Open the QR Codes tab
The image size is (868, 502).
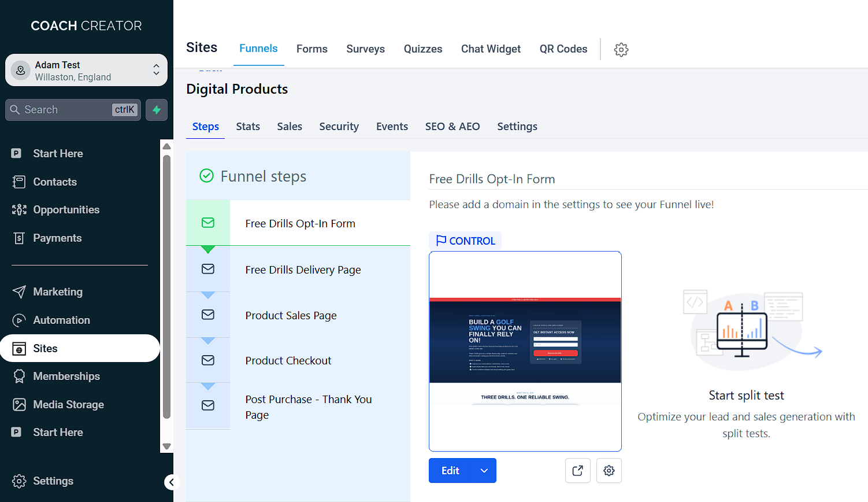563,49
